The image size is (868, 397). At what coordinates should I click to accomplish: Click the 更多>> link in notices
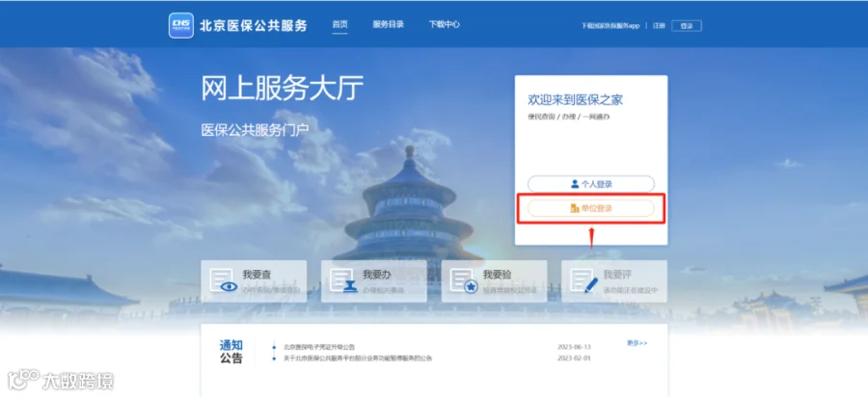pyautogui.click(x=637, y=343)
